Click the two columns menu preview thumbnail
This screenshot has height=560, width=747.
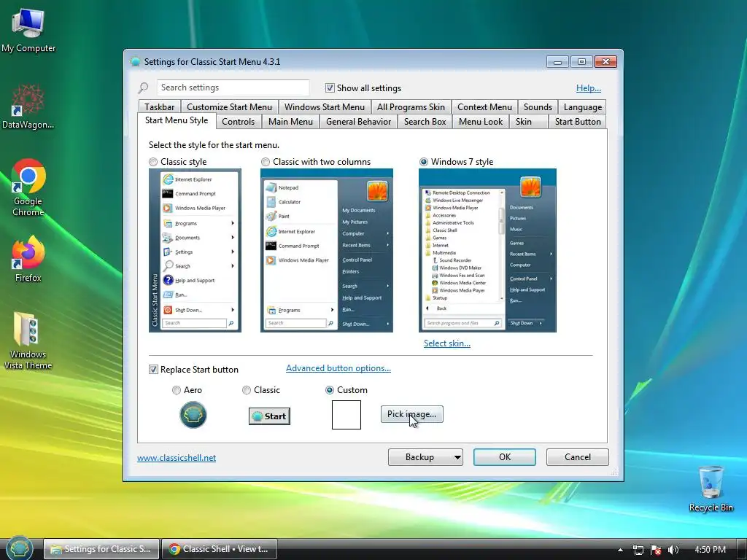pos(326,251)
